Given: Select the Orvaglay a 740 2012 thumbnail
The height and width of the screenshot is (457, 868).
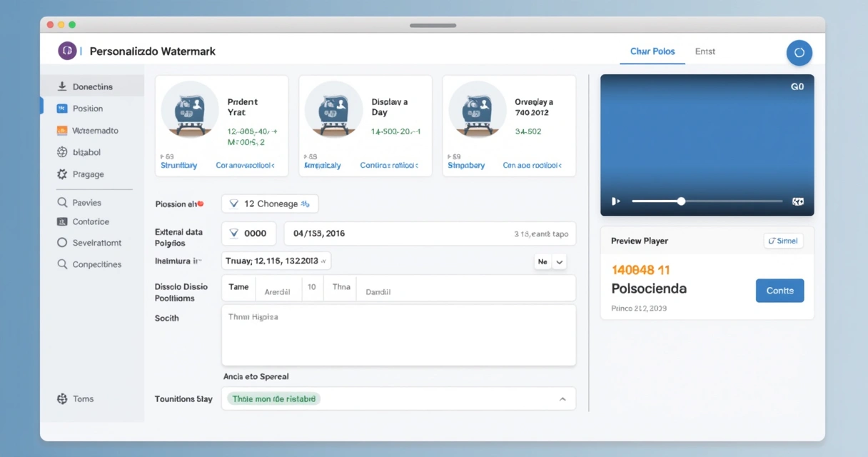Looking at the screenshot, I should point(478,109).
